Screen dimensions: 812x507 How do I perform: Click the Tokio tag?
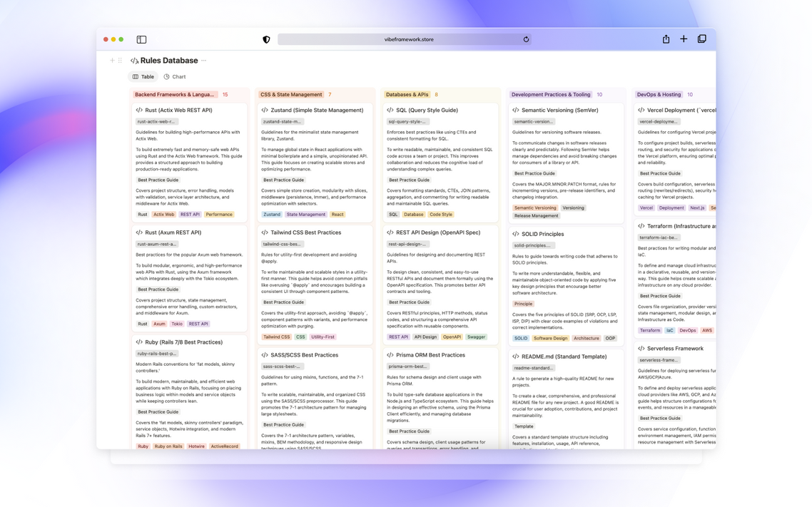177,324
